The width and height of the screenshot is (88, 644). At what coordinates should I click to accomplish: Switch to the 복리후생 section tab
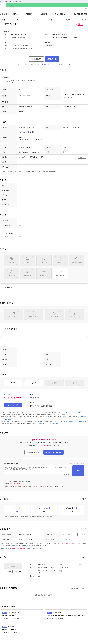click(52, 20)
